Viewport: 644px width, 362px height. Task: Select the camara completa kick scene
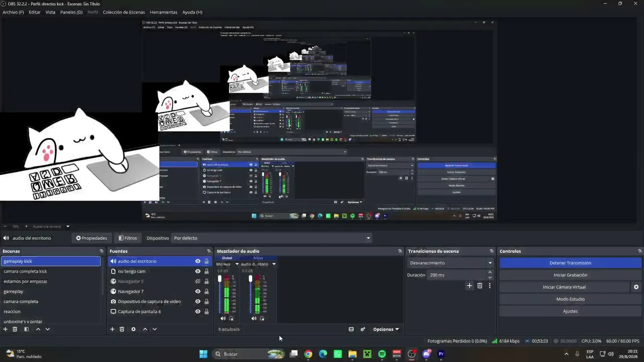click(51, 271)
